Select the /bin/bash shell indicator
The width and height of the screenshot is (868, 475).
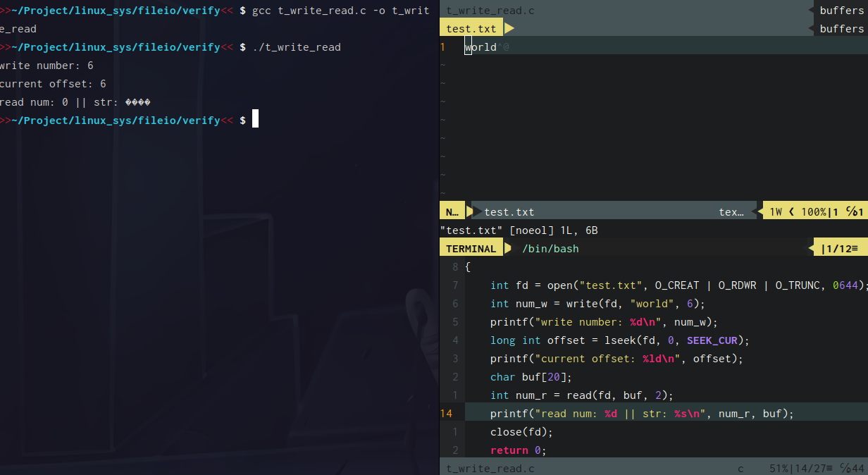(x=550, y=248)
